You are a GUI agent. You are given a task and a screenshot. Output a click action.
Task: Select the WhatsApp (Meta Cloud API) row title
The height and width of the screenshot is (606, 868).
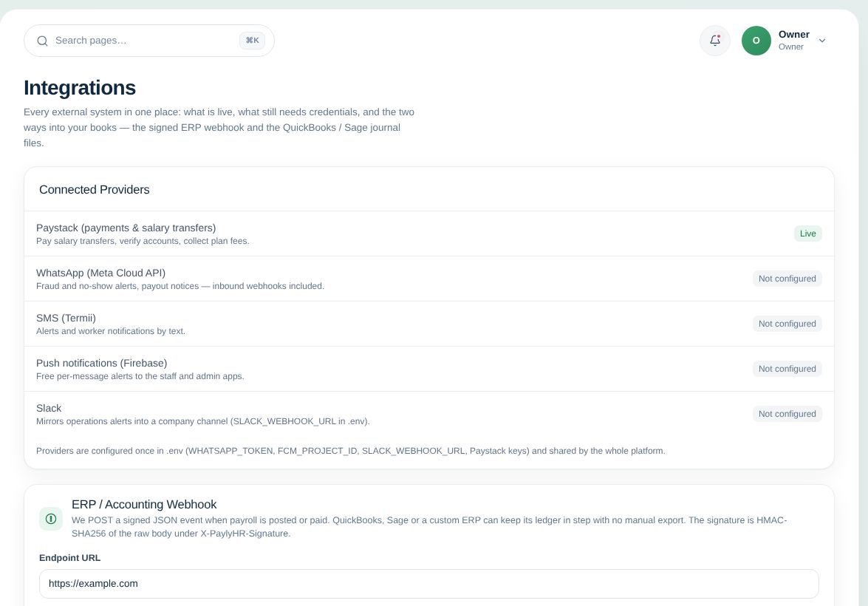point(100,273)
